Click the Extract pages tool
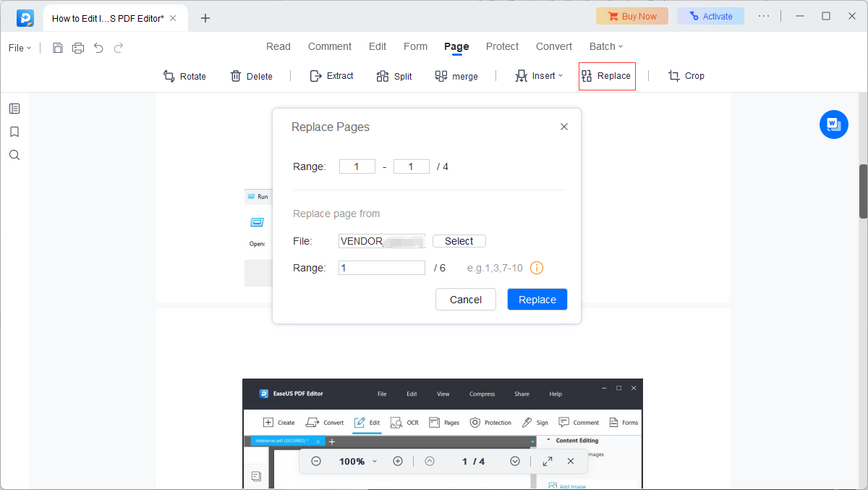The width and height of the screenshot is (868, 490). pyautogui.click(x=331, y=76)
